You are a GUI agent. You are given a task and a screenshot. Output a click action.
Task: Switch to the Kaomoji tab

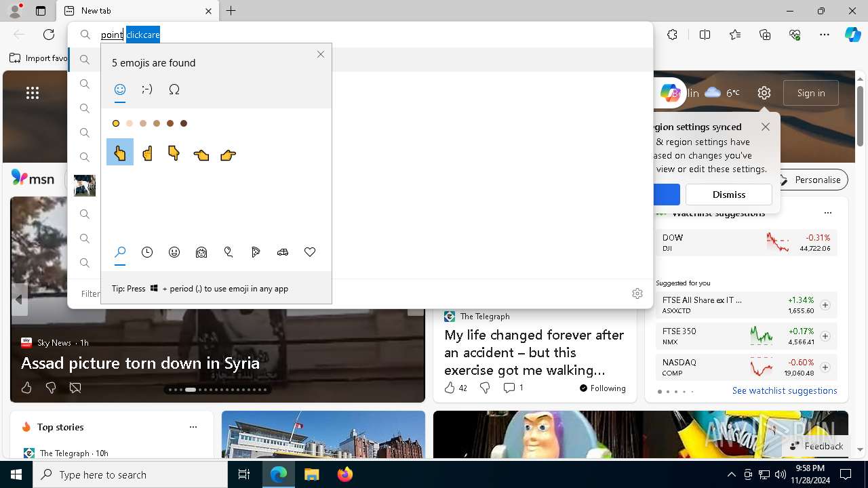(x=147, y=89)
